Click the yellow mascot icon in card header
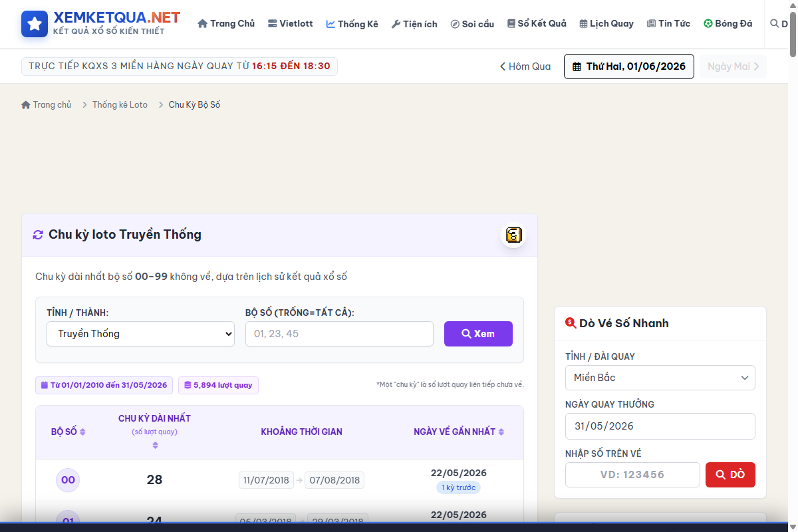The height and width of the screenshot is (532, 798). click(x=513, y=235)
